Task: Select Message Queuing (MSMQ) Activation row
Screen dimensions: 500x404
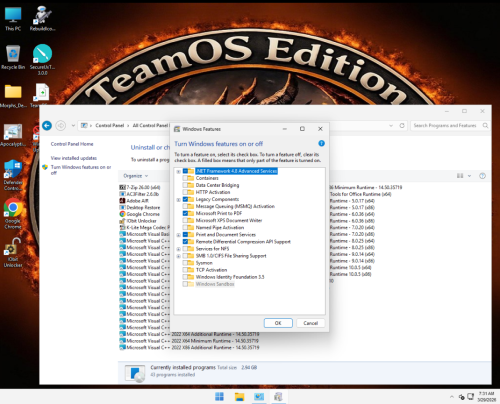Action: tap(235, 206)
